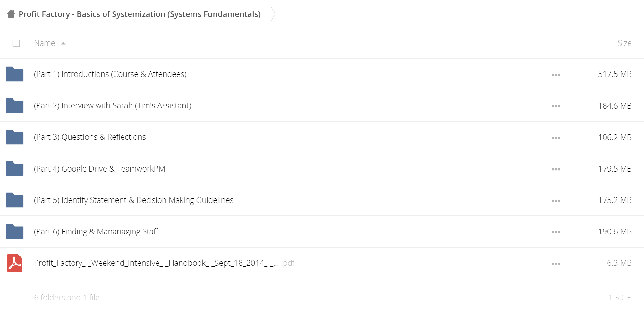
Task: Open the three-dot menu for Part 5
Action: pos(556,201)
